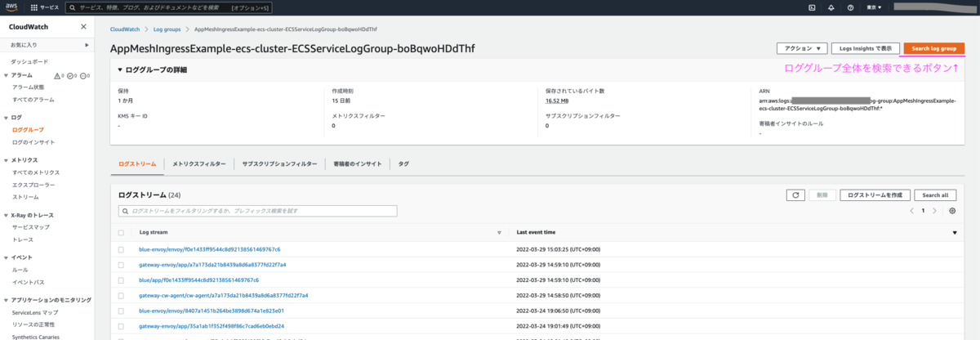Open the アクション dropdown button
This screenshot has width=980, height=340.
pos(803,48)
